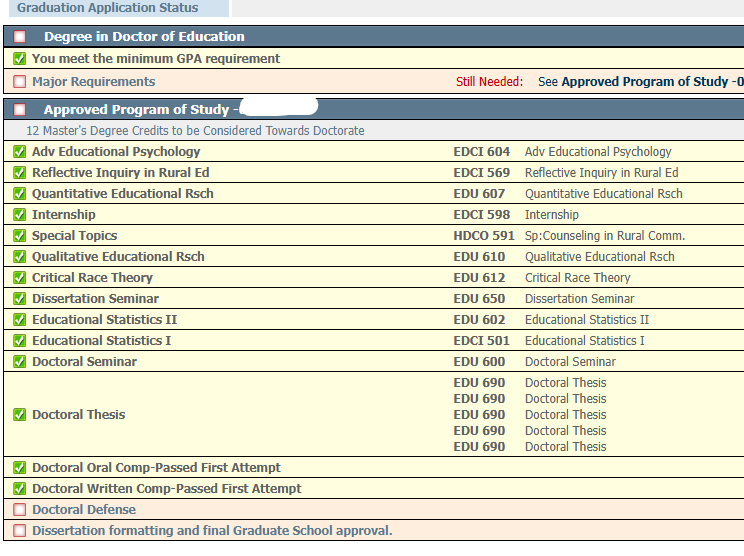This screenshot has width=744, height=556.
Task: Toggle the Dissertation formatting approval checkbox
Action: [x=19, y=531]
